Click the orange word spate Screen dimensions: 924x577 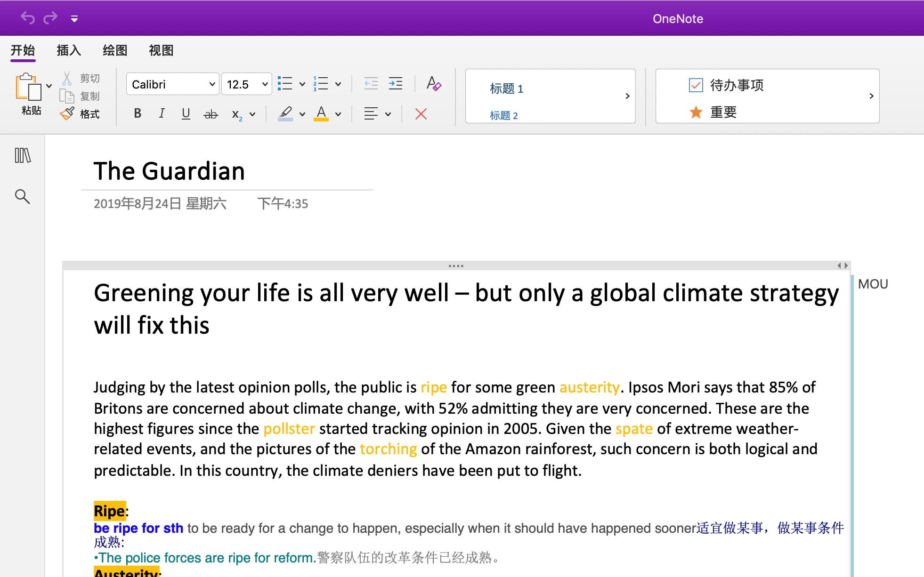pyautogui.click(x=634, y=429)
